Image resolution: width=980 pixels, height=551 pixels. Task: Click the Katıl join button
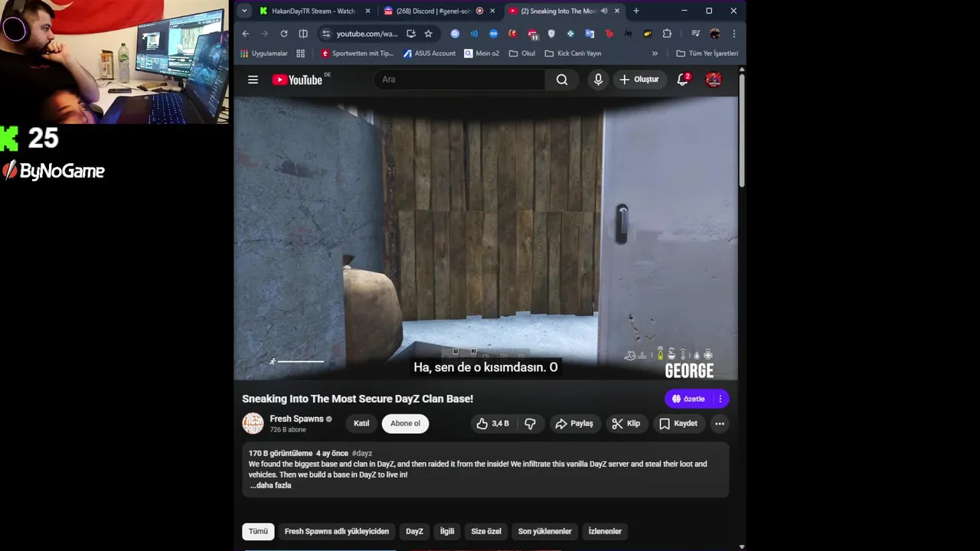[361, 423]
